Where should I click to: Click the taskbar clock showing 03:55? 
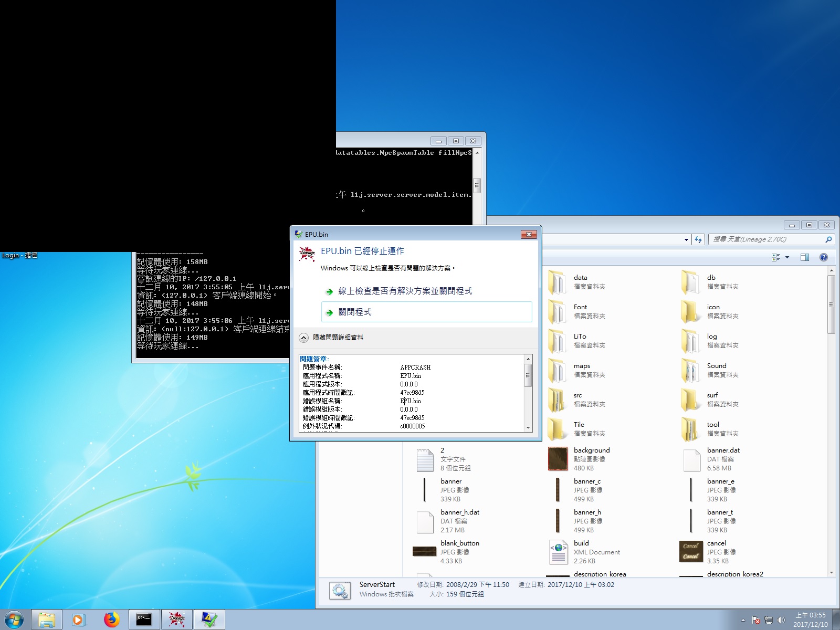tap(810, 620)
